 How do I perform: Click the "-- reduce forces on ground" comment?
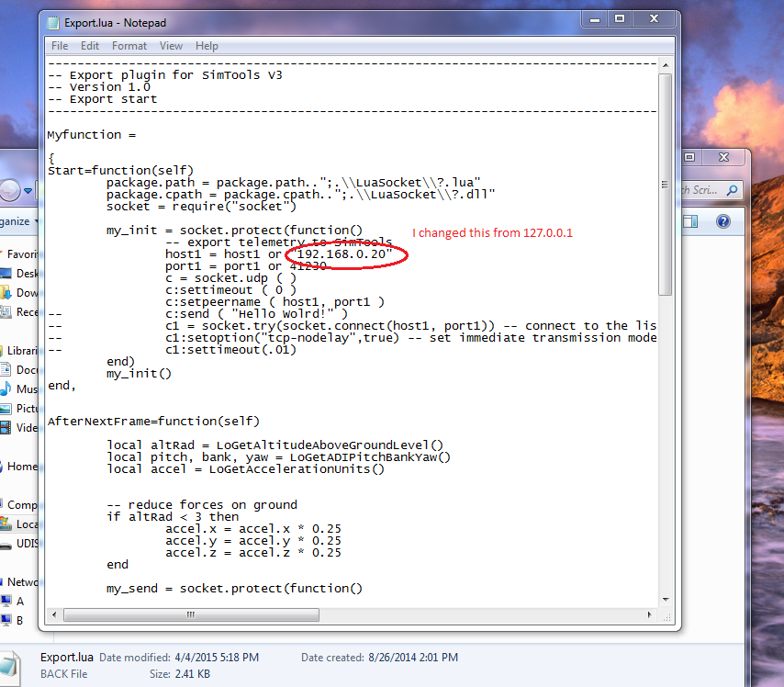(202, 504)
